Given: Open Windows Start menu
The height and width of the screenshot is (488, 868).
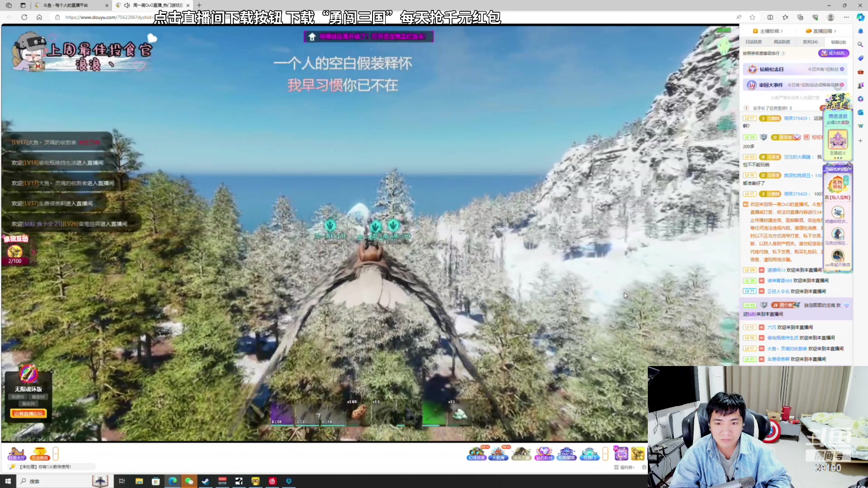Looking at the screenshot, I should coord(8,481).
